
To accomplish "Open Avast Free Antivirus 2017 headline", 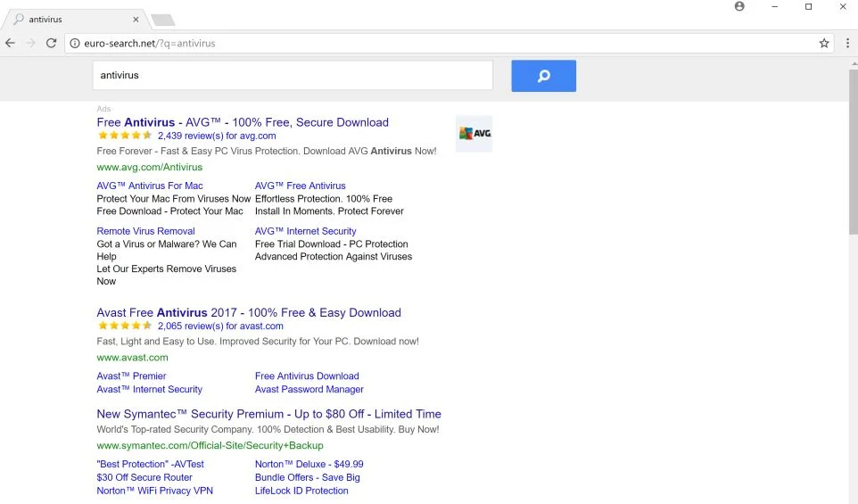I will point(249,313).
